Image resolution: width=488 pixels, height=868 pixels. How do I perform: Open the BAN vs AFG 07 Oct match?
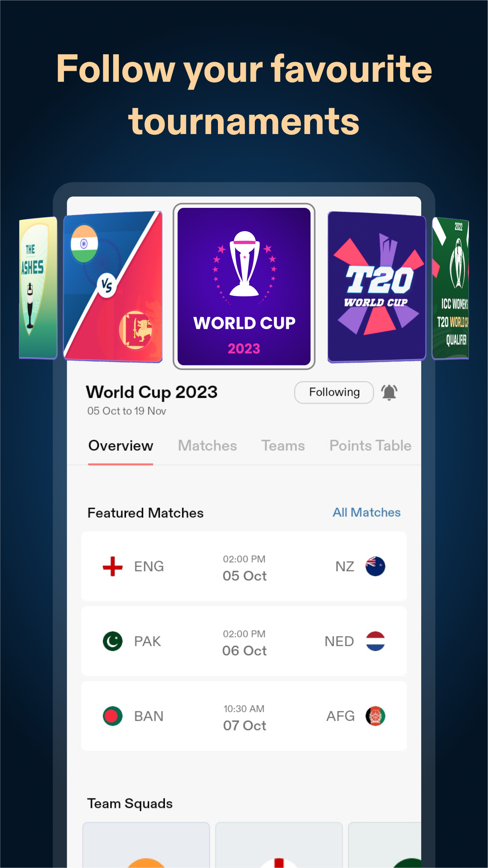tap(244, 716)
